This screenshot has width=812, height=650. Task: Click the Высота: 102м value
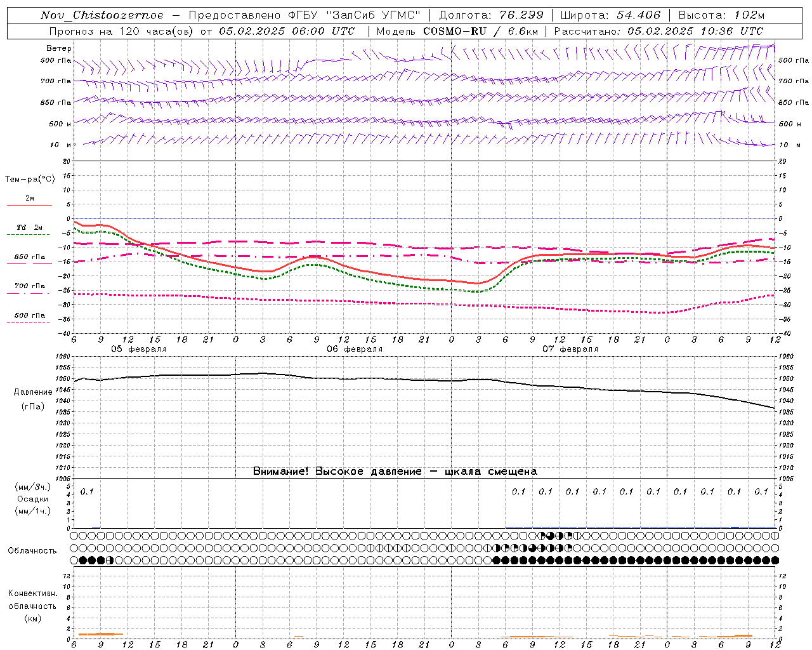click(721, 15)
